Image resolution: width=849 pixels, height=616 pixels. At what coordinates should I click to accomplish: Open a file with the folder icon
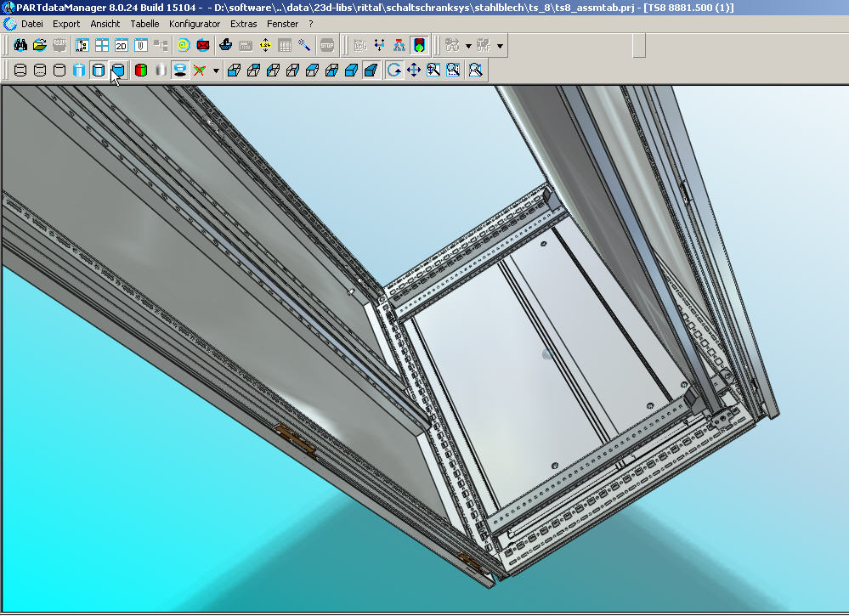(x=39, y=45)
